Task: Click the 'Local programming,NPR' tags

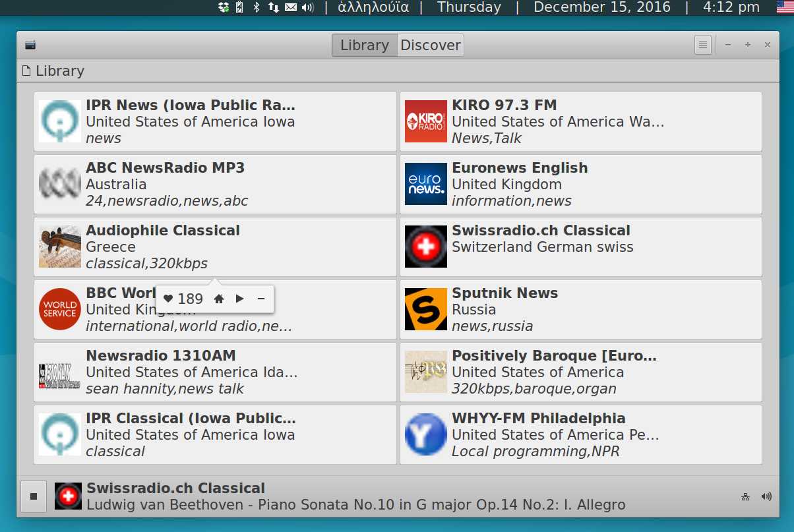Action: pyautogui.click(x=535, y=452)
